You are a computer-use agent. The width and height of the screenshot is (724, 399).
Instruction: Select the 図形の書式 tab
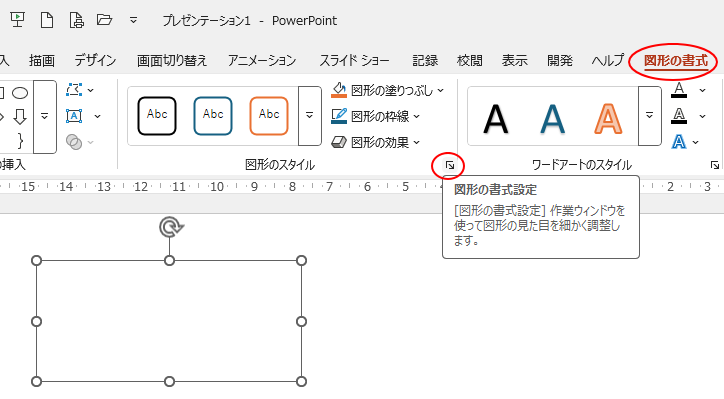pos(676,60)
